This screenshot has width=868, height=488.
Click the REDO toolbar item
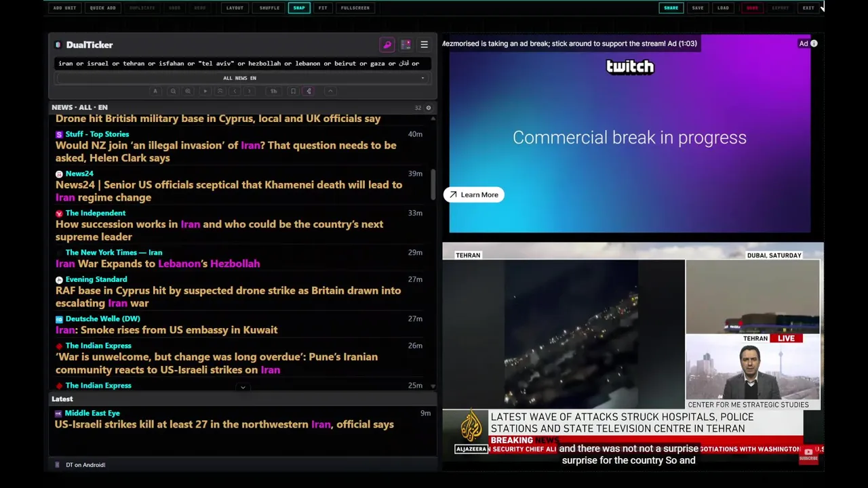click(200, 7)
